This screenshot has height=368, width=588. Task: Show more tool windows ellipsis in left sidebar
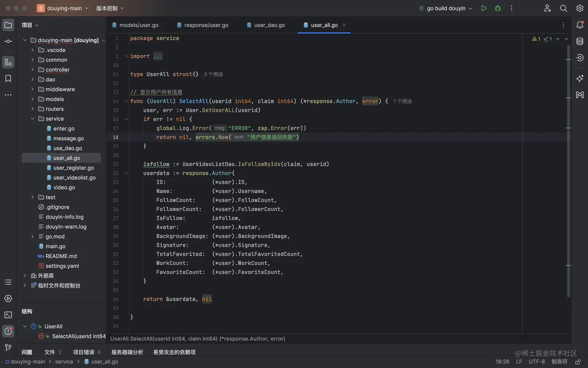click(x=8, y=95)
